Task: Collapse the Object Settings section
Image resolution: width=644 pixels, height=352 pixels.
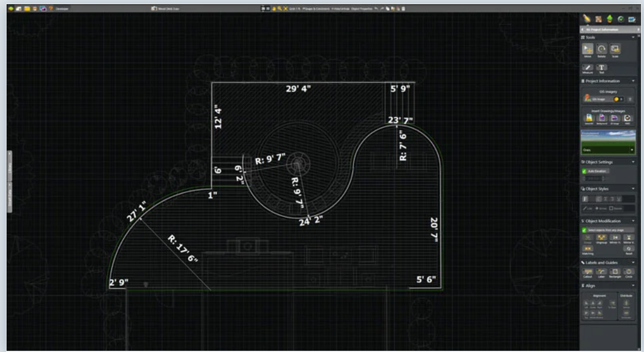Action: [633, 162]
